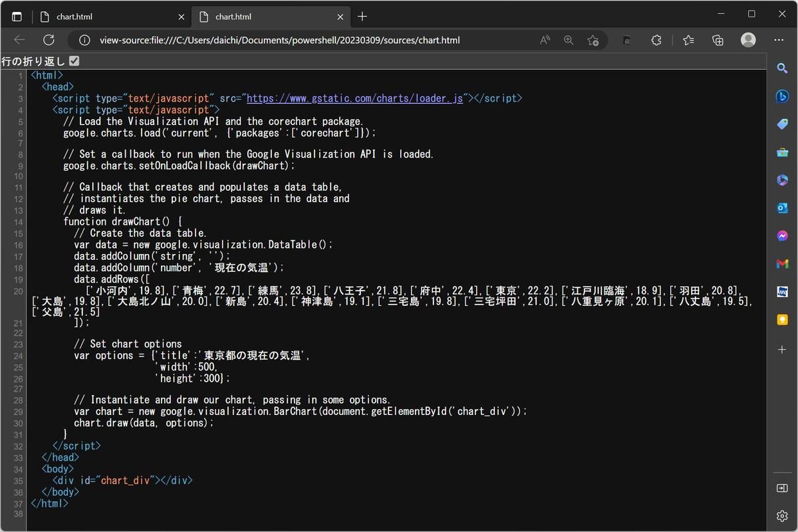Screen dimensions: 798x532
Task: Open the Favorites list icon
Action: [x=688, y=40]
